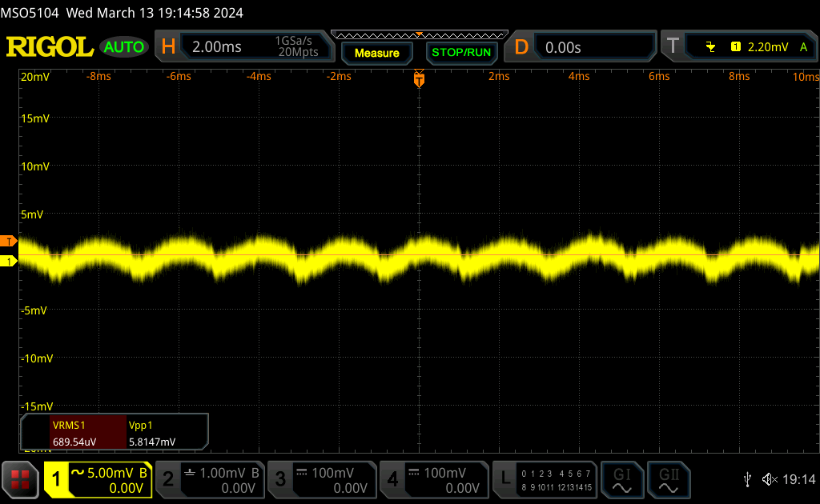Adjust the 2.00ms horizontal timebase field
820x504 pixels.
coord(217,47)
